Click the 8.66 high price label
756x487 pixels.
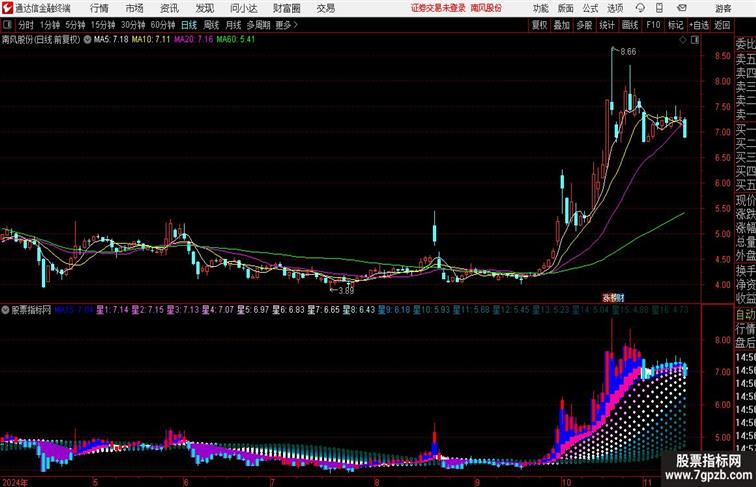628,52
